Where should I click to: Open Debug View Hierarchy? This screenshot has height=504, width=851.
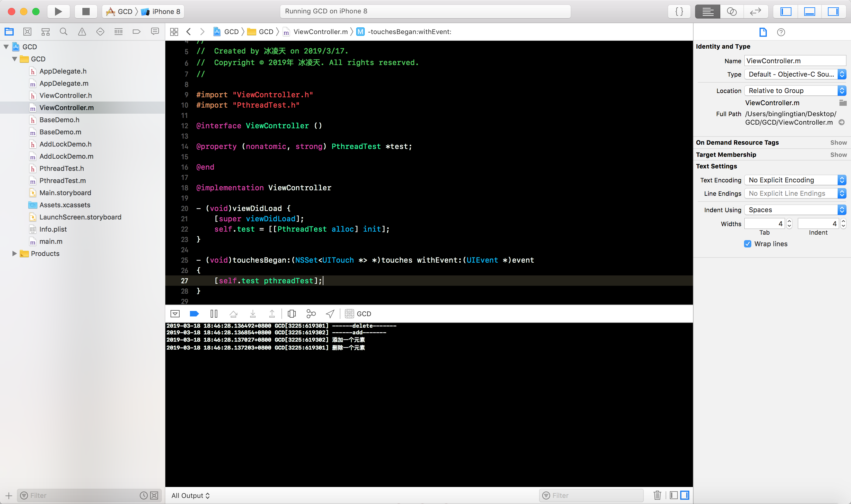(292, 314)
